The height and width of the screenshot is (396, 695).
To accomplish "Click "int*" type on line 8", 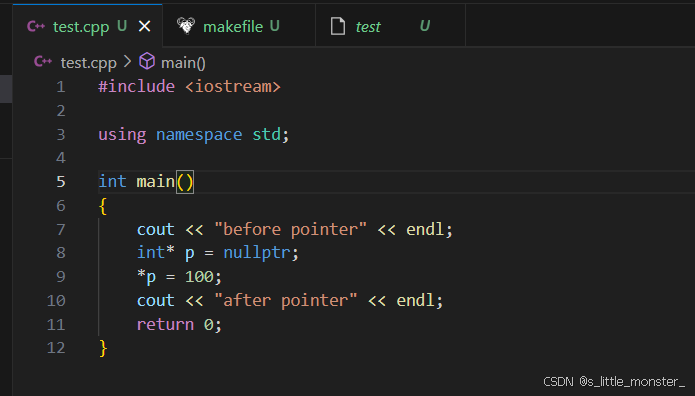I will [x=156, y=252].
